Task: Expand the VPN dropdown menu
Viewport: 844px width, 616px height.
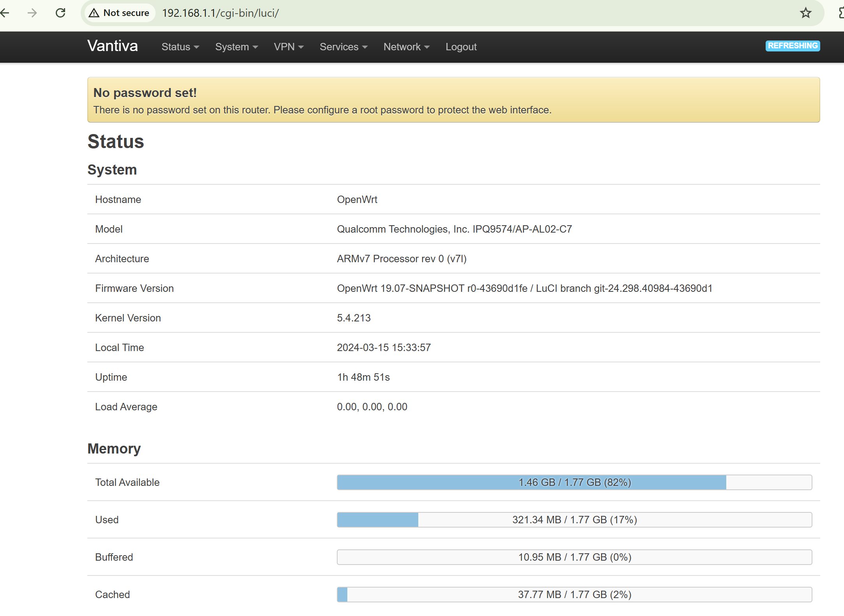Action: tap(289, 47)
